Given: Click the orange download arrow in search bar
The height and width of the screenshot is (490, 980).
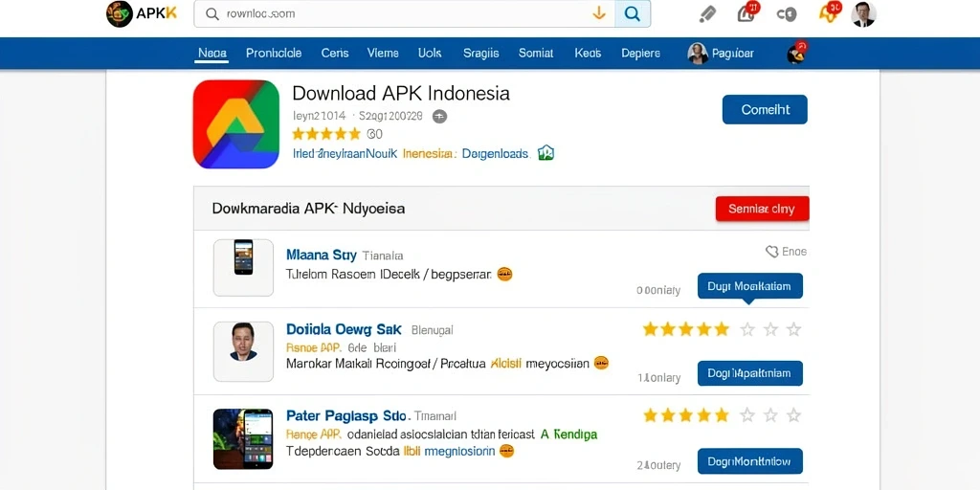Looking at the screenshot, I should pyautogui.click(x=599, y=13).
